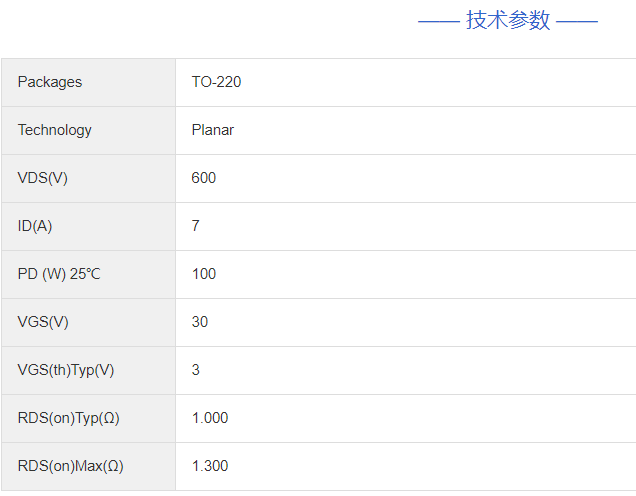Screen dimensions: 636x496
Task: Click the VGS(th)Typ value 3
Action: [196, 370]
